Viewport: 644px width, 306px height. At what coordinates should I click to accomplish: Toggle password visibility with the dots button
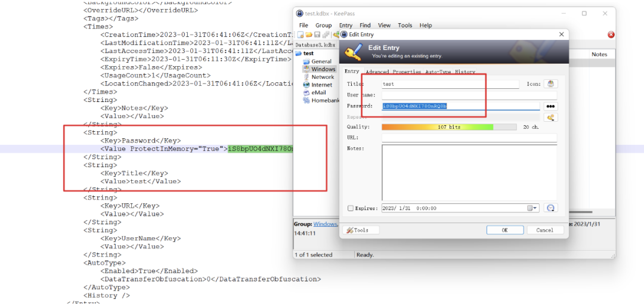[551, 106]
